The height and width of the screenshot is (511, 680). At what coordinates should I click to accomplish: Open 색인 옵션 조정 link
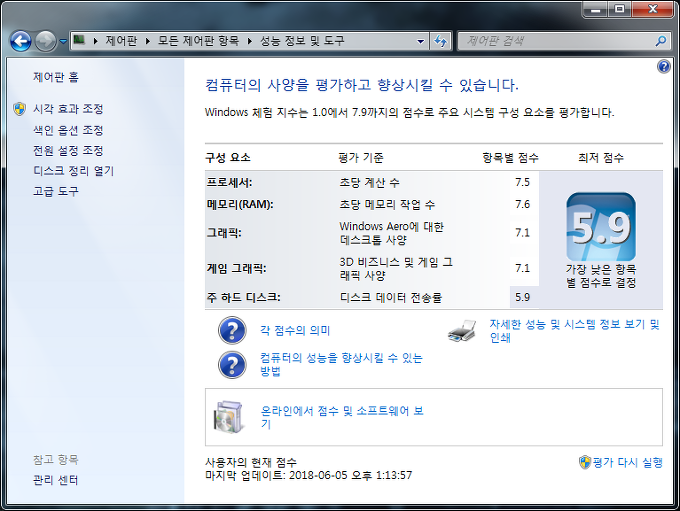pos(68,130)
